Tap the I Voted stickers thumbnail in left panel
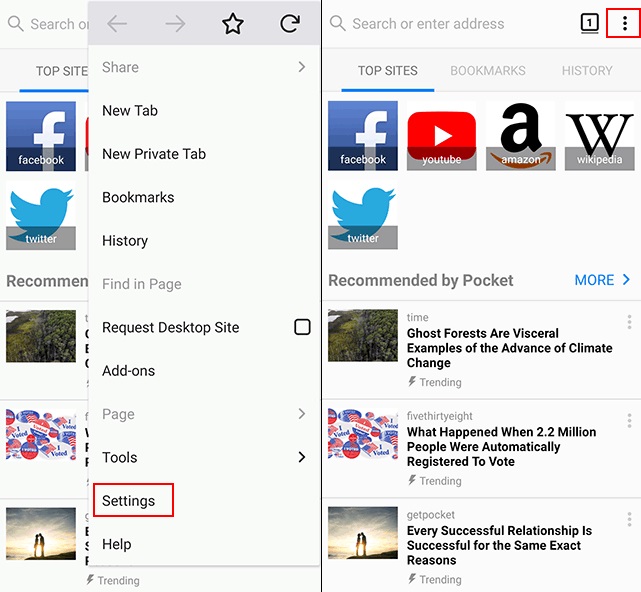Viewport: 641px width, 592px height. coord(41,435)
